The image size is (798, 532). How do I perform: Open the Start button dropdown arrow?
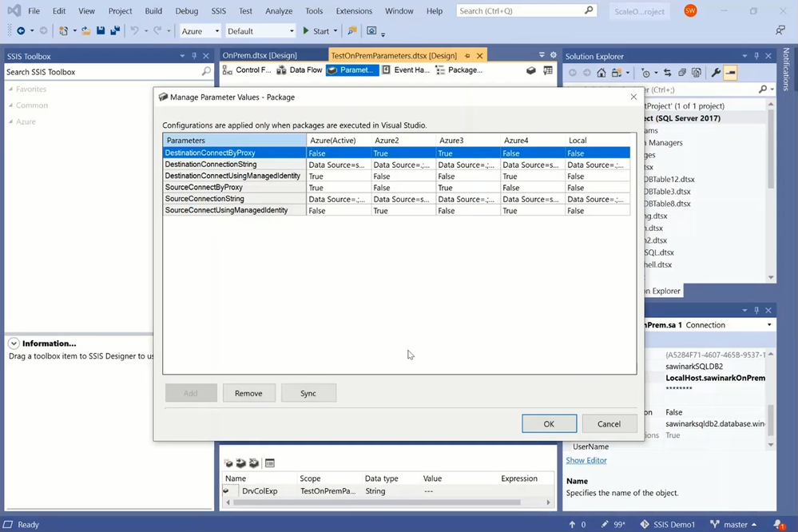[x=335, y=31]
